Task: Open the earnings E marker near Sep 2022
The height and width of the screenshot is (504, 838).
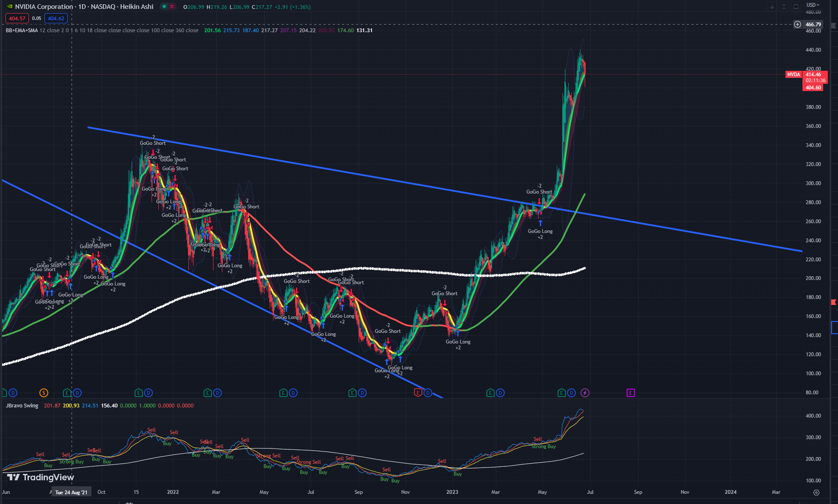Action: point(352,393)
